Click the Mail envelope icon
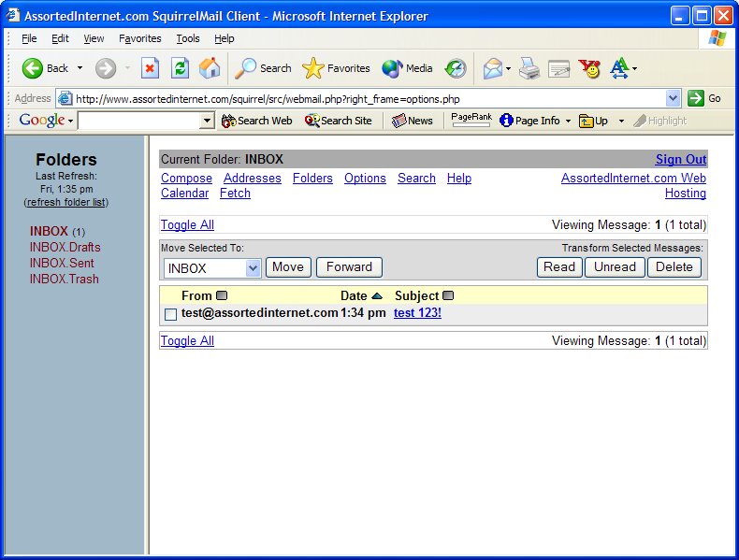739x560 pixels. click(x=493, y=68)
